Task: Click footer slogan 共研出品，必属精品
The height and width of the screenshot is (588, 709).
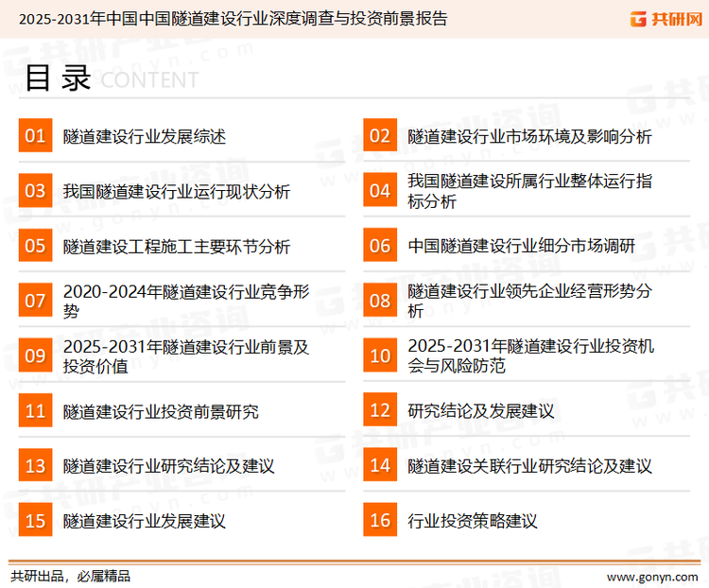Action: (70, 577)
